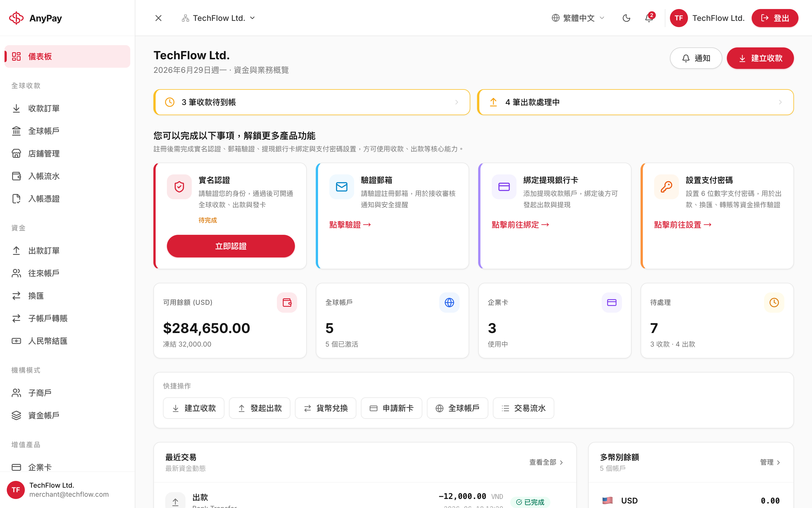The width and height of the screenshot is (812, 508).
Task: Click the 交易流水 quick action
Action: point(524,408)
